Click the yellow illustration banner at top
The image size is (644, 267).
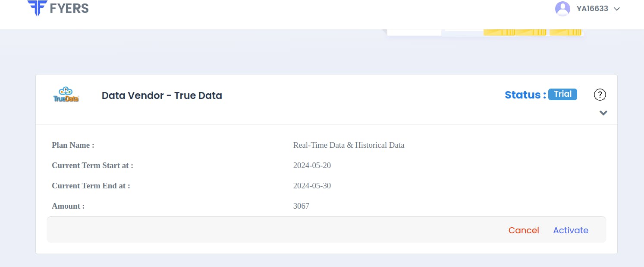tap(532, 32)
